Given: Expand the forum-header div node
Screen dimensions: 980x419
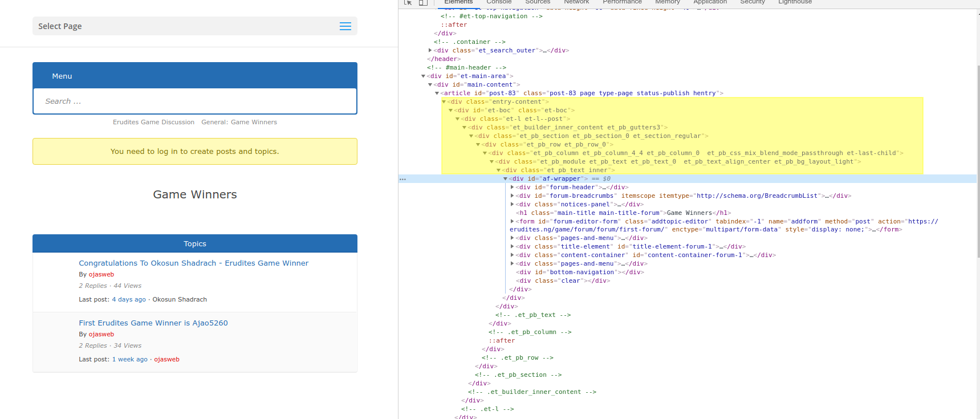Looking at the screenshot, I should pyautogui.click(x=513, y=188).
